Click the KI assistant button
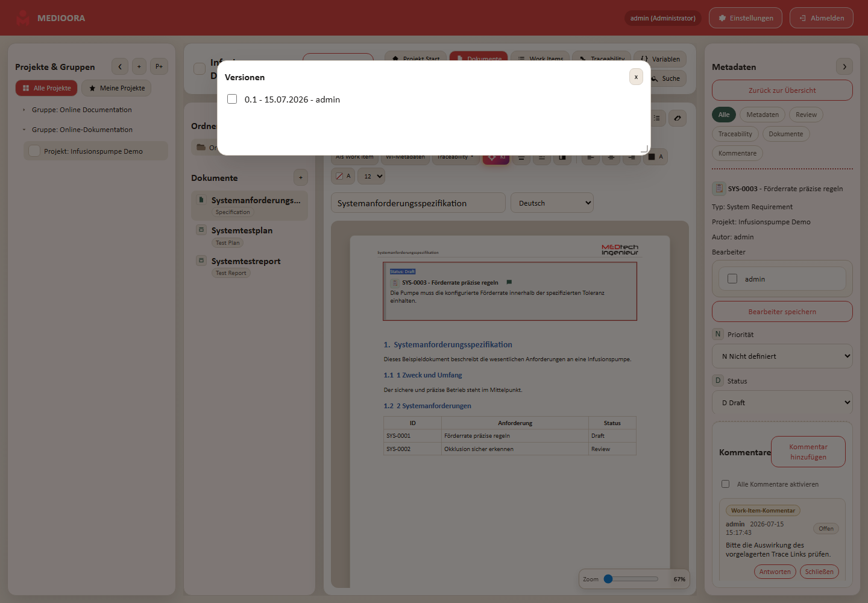This screenshot has height=603, width=868. 496,157
